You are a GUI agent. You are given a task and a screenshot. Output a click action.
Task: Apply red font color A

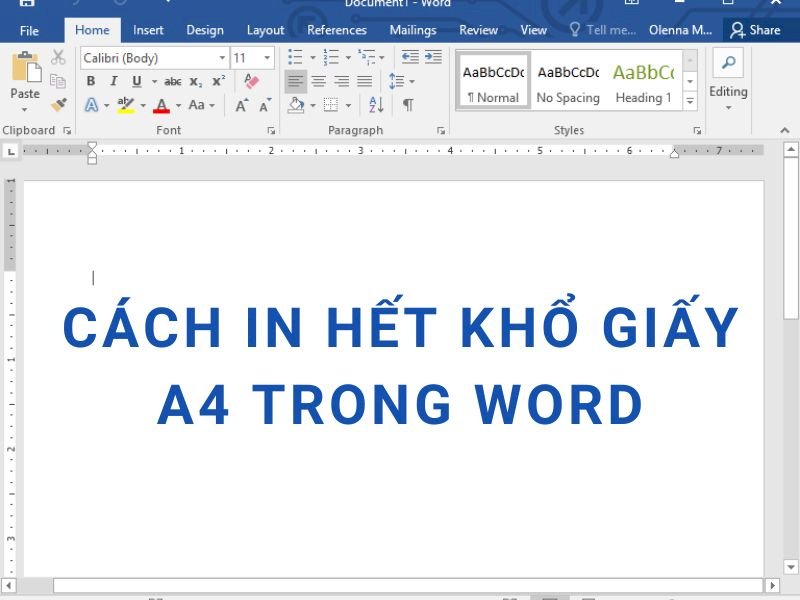(162, 106)
